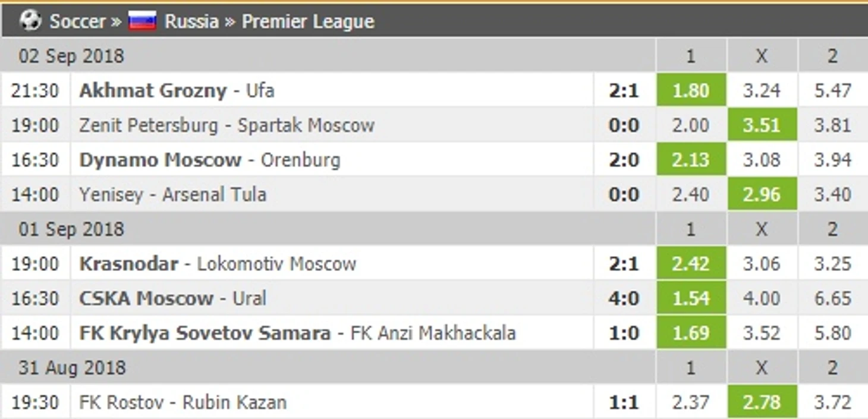Open Krylya Sovetov Samara - Anzi match
This screenshot has height=419, width=868.
click(297, 332)
